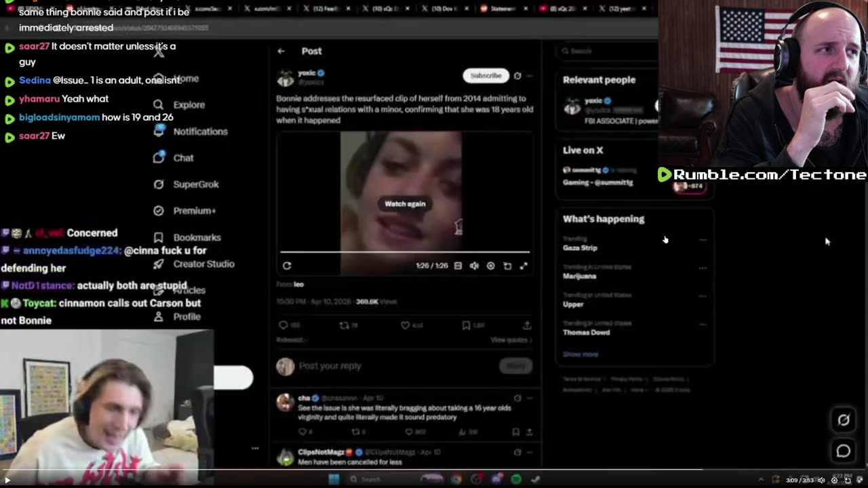Click the Notifications bell icon

click(x=158, y=131)
